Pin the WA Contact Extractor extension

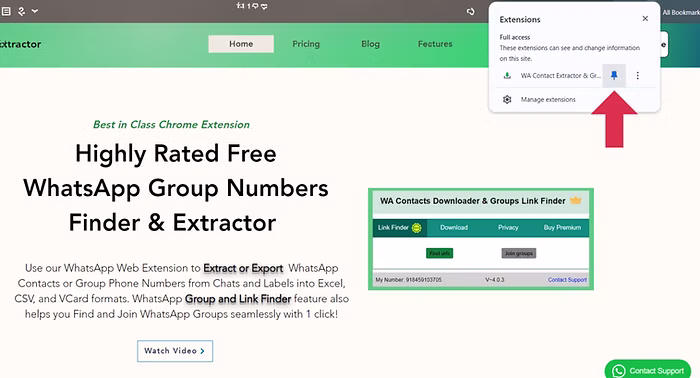point(614,75)
